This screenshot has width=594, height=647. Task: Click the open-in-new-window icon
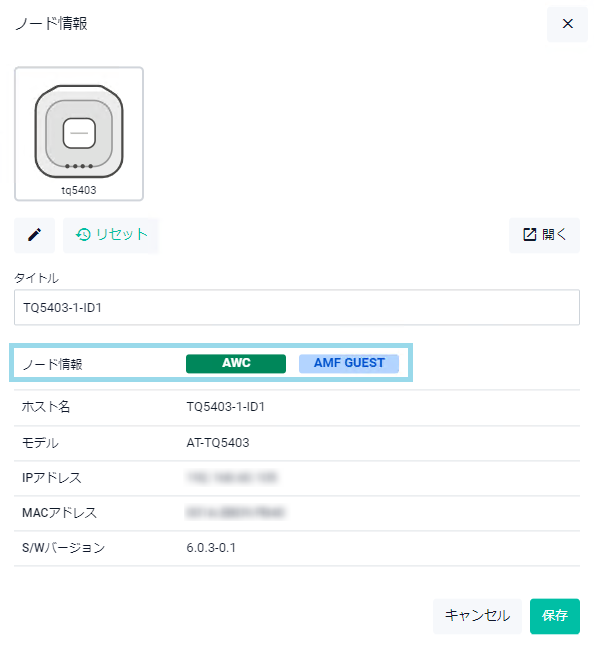(530, 234)
